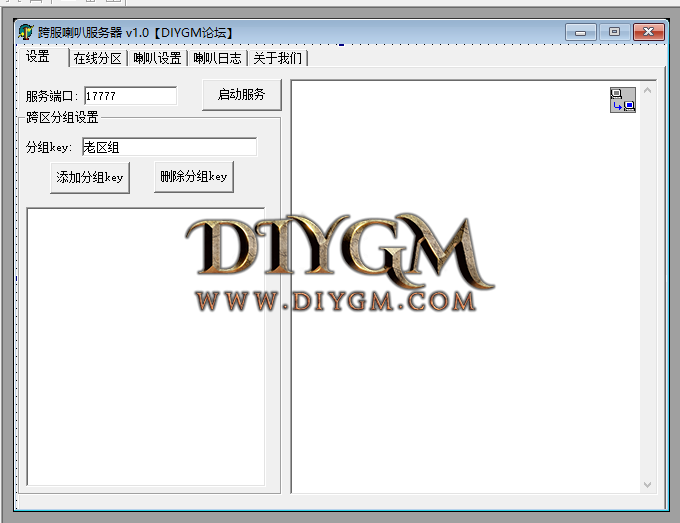The height and width of the screenshot is (523, 680).
Task: Switch to the 喇叭日志 tab
Action: point(217,58)
